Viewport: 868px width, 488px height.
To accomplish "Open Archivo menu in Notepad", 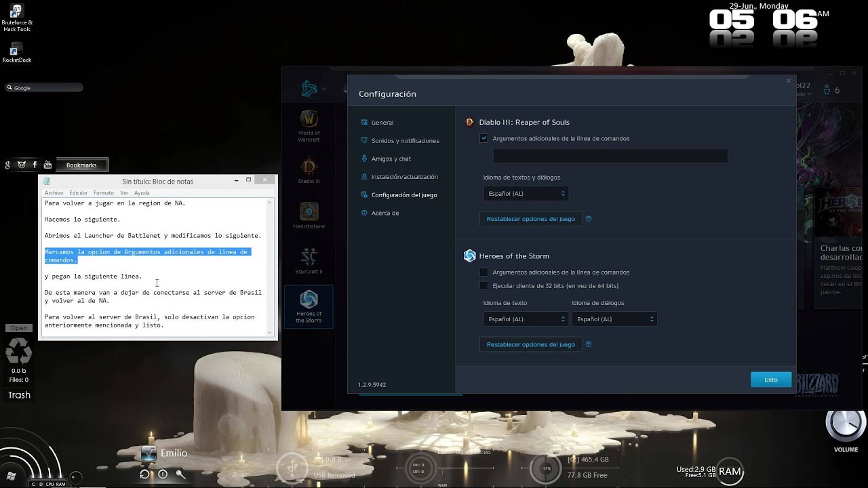I will tap(54, 192).
